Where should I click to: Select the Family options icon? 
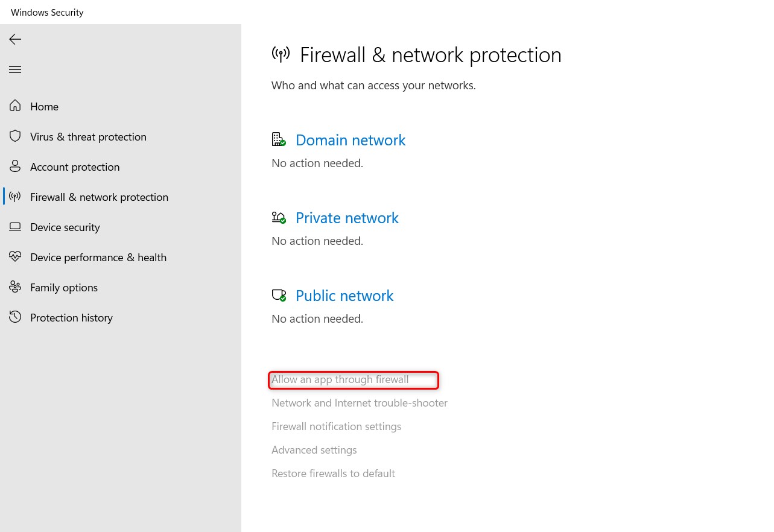(15, 287)
